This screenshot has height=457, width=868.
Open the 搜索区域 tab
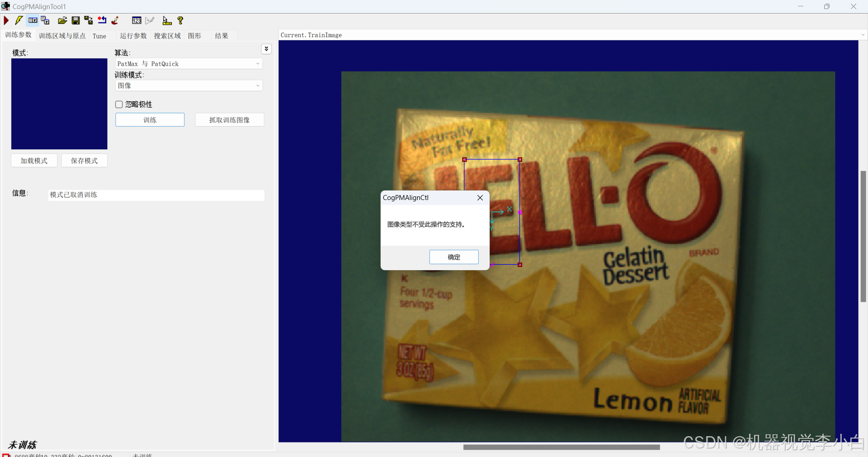[x=167, y=36]
